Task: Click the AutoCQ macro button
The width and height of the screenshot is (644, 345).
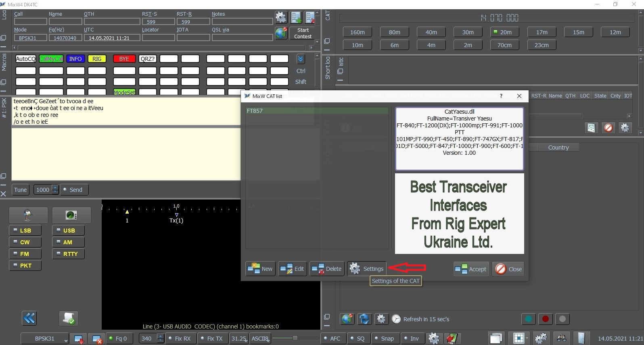Action: [26, 59]
